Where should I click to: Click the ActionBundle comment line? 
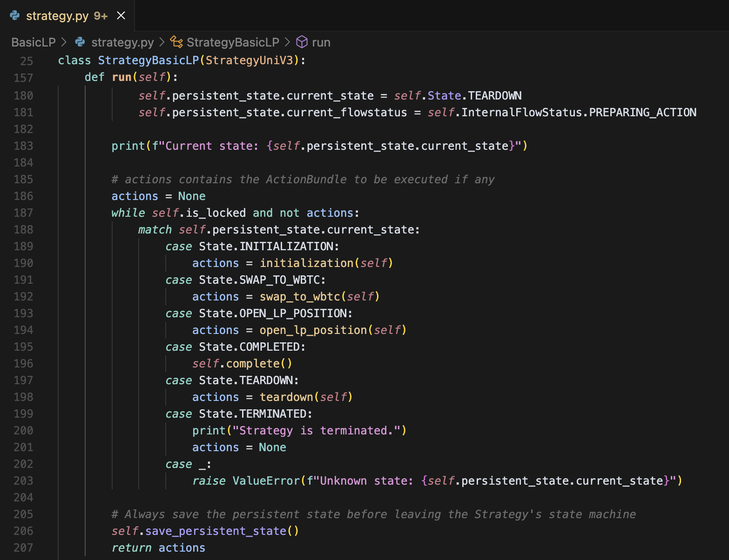pos(303,180)
